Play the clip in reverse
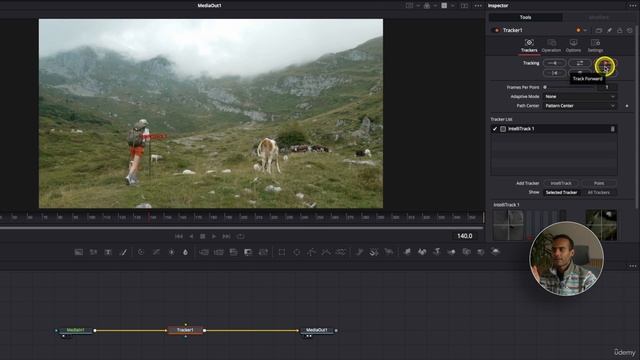Image resolution: width=640 pixels, height=360 pixels. click(191, 236)
